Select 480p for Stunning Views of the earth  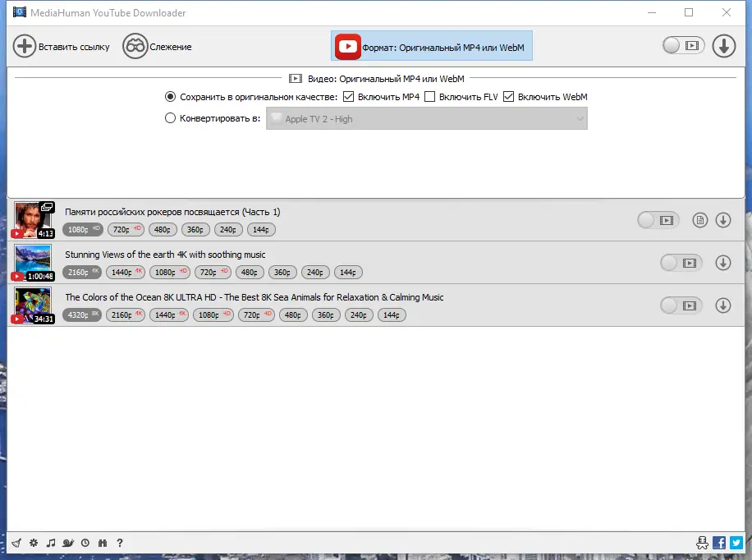(x=250, y=273)
